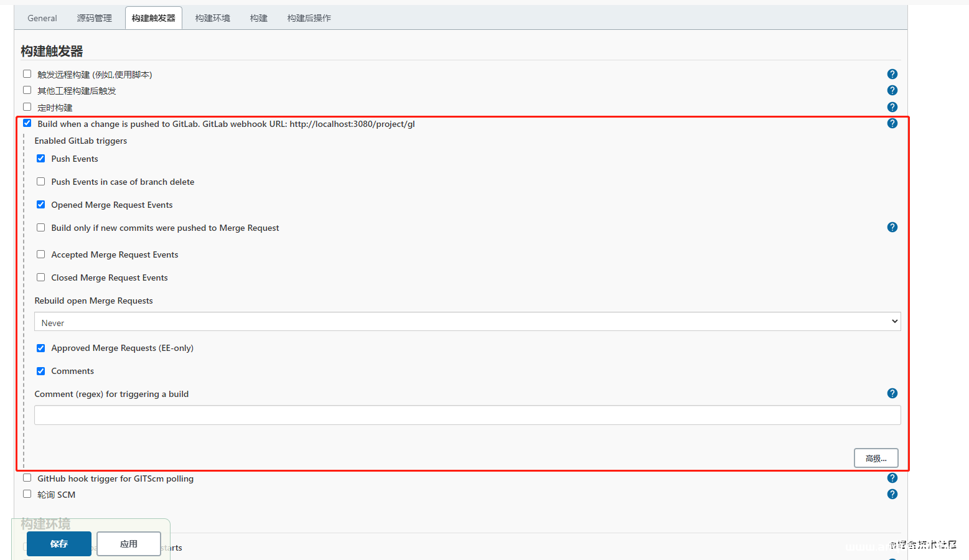The height and width of the screenshot is (560, 969).
Task: Enable Accepted Merge Request Events
Action: pos(40,254)
